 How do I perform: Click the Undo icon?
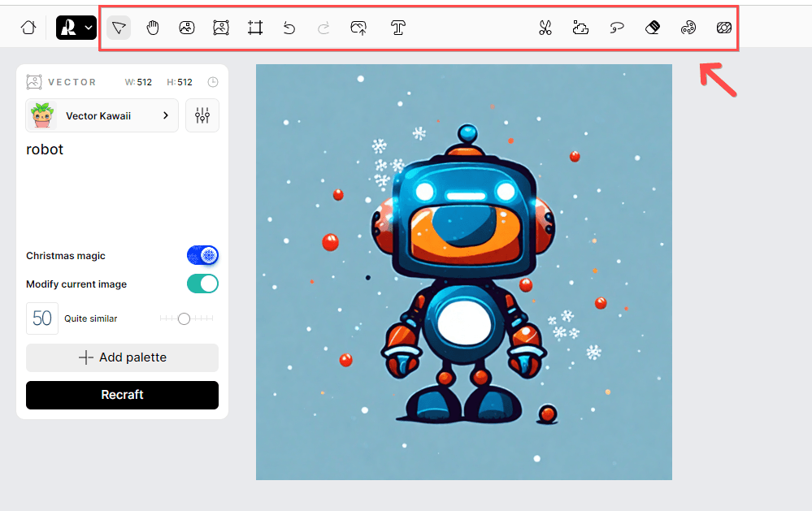click(289, 27)
